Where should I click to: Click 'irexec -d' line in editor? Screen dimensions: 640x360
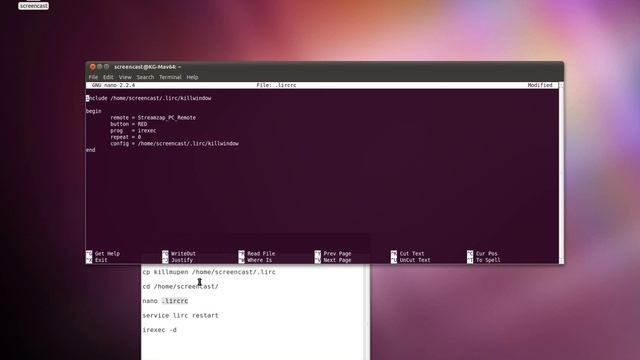pos(160,330)
